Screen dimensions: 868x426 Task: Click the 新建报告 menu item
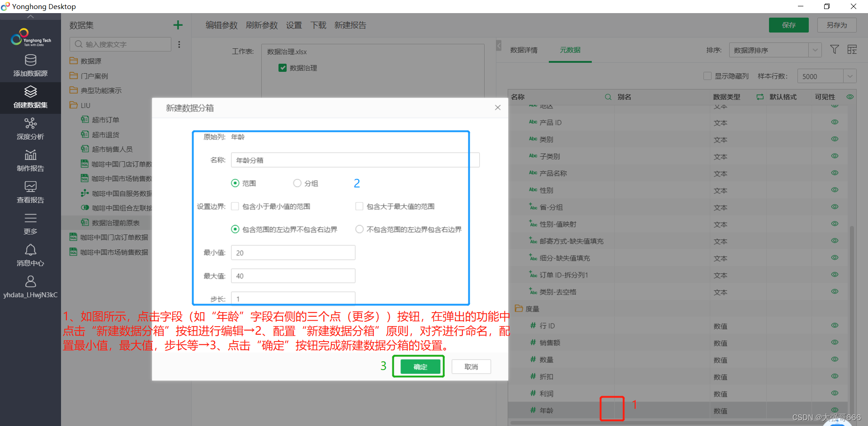click(x=350, y=25)
